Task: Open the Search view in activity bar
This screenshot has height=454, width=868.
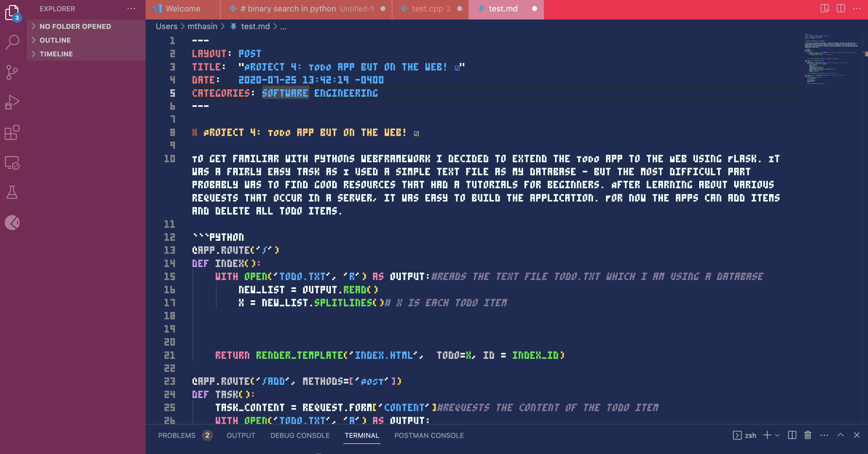Action: click(x=12, y=42)
